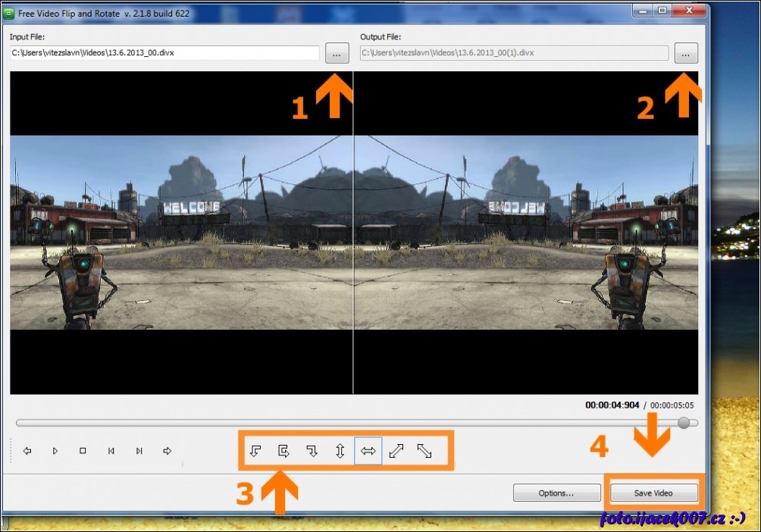Rotate video 180 degrees
Image resolution: width=761 pixels, height=532 pixels.
(283, 451)
